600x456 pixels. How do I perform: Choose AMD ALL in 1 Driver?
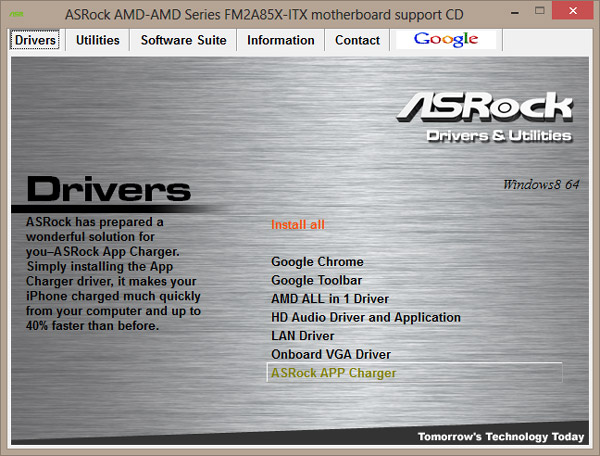coord(330,299)
